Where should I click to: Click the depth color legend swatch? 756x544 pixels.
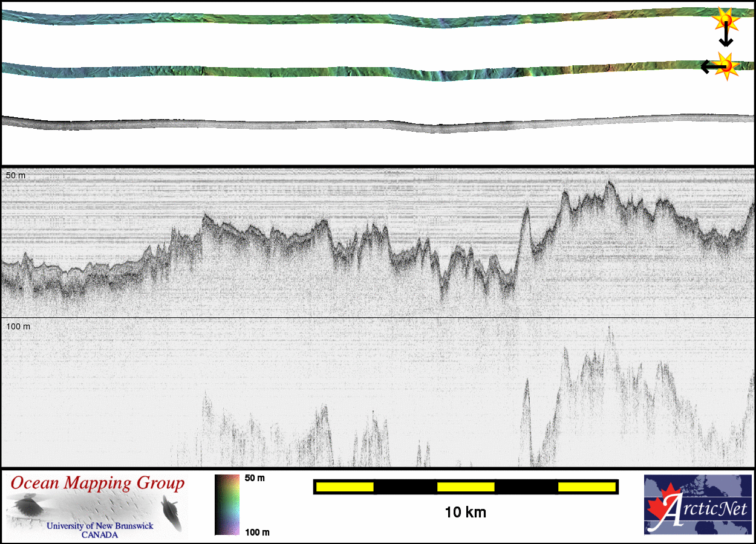point(227,505)
